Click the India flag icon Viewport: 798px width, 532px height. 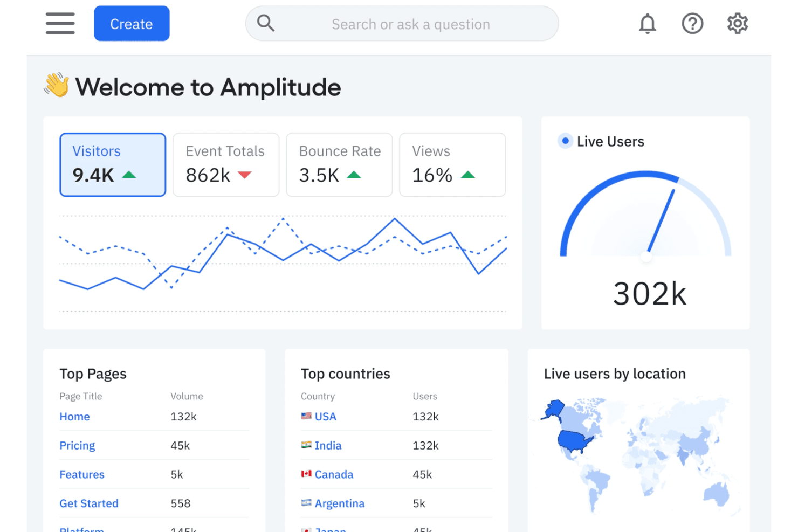coord(306,445)
